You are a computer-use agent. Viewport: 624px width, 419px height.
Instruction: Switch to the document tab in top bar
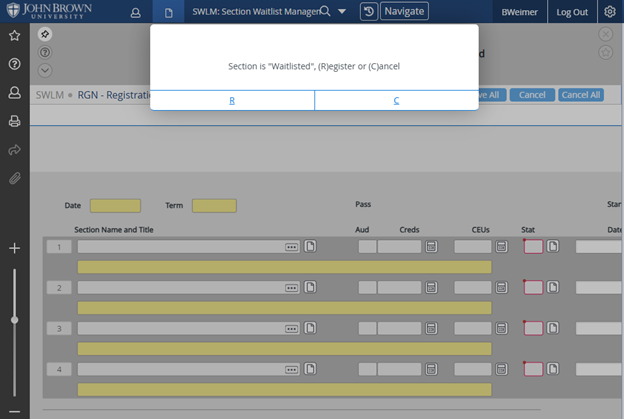[169, 12]
